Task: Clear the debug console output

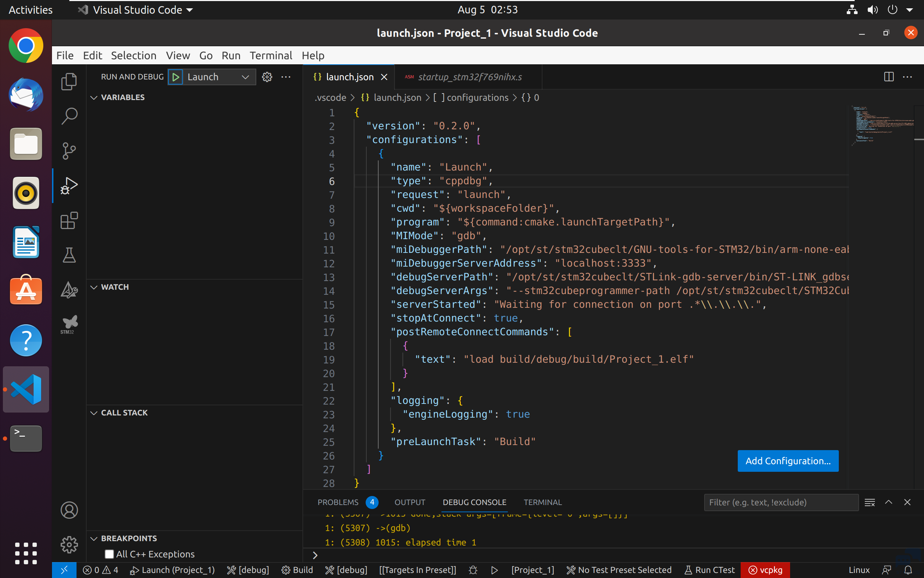Action: click(869, 502)
